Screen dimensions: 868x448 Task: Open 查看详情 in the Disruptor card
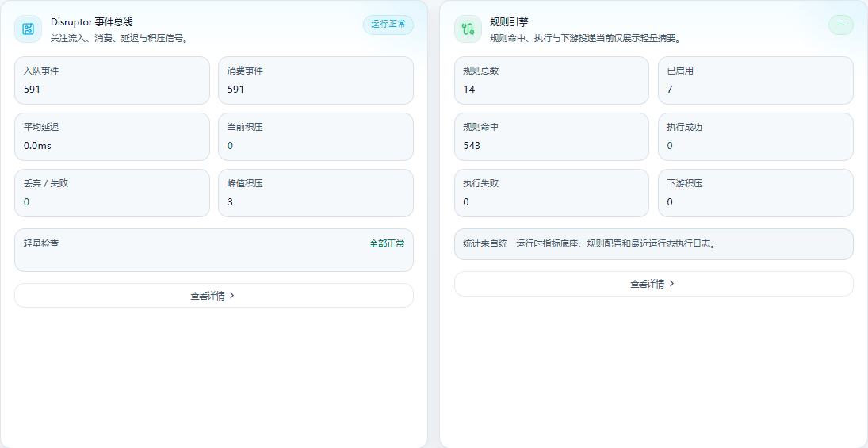214,296
